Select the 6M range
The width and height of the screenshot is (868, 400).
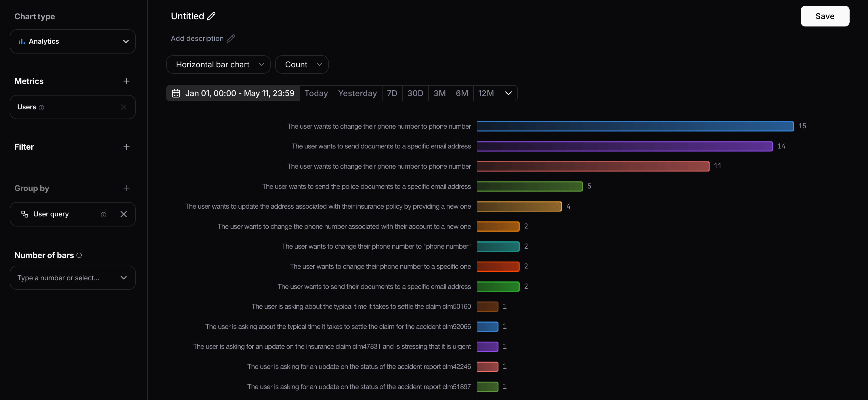462,94
